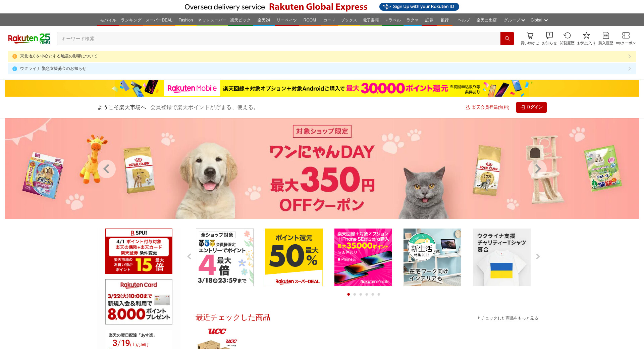Expand the earthquake notice chevron
Screen dimensions: 644x349
tap(630, 56)
